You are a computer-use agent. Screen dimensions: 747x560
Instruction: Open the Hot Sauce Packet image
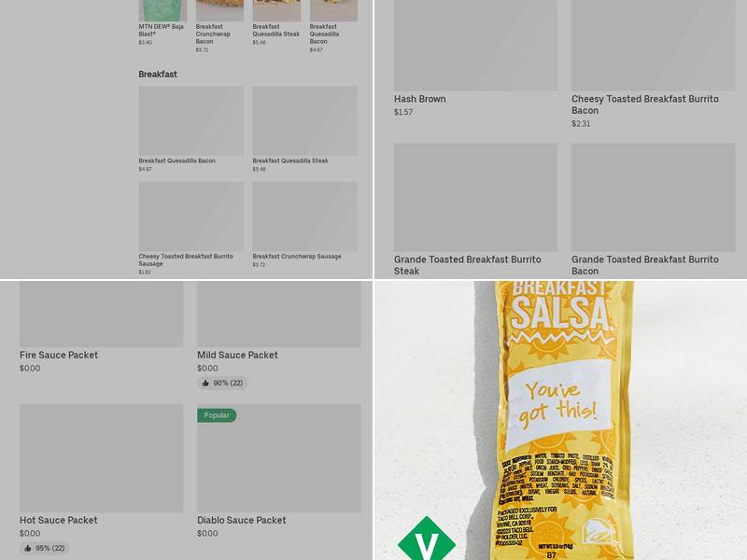[x=101, y=458]
